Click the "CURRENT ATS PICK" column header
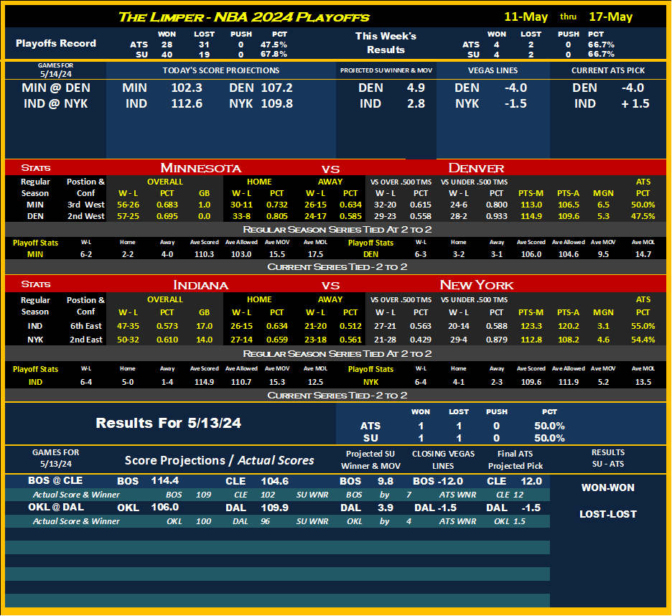The image size is (672, 616). 608,71
